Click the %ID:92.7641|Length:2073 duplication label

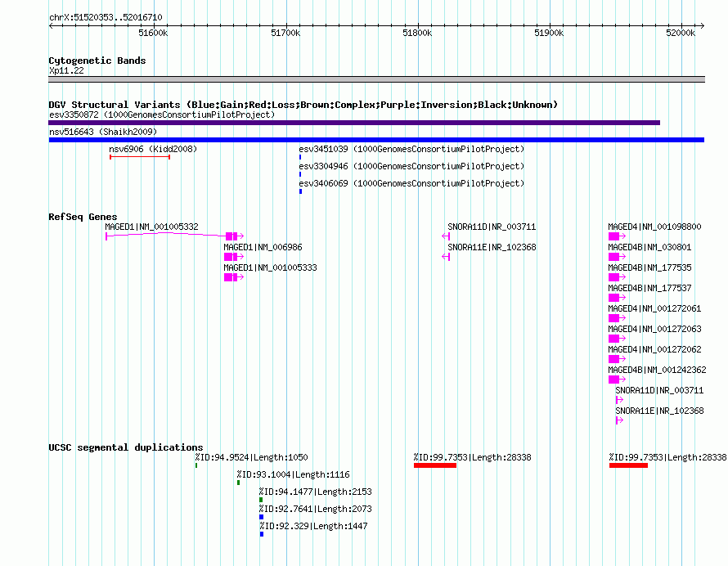click(x=315, y=509)
